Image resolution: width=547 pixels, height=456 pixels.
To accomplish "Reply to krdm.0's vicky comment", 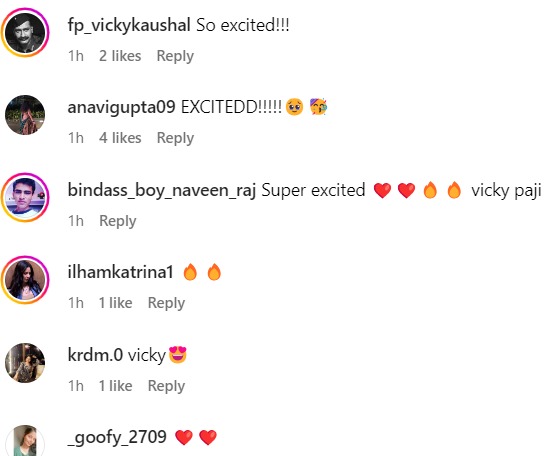I will 166,386.
